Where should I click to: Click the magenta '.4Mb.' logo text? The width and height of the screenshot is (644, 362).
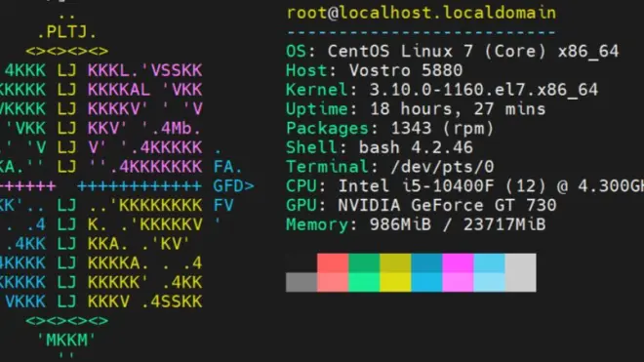coord(177,129)
